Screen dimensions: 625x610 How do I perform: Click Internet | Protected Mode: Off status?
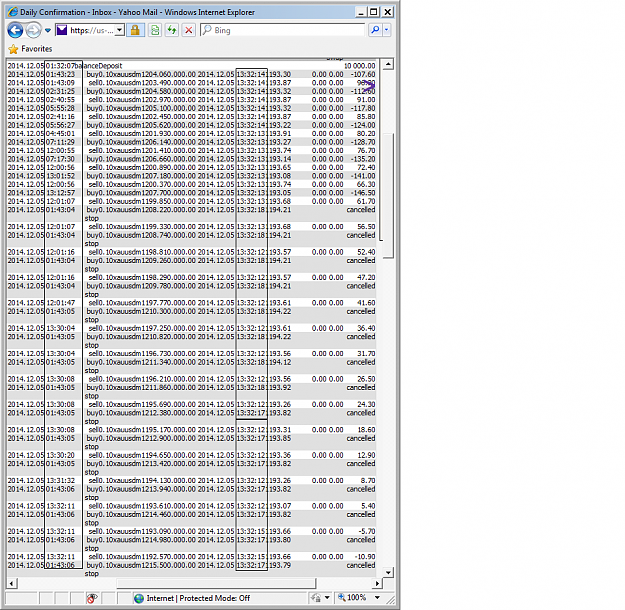(198, 598)
